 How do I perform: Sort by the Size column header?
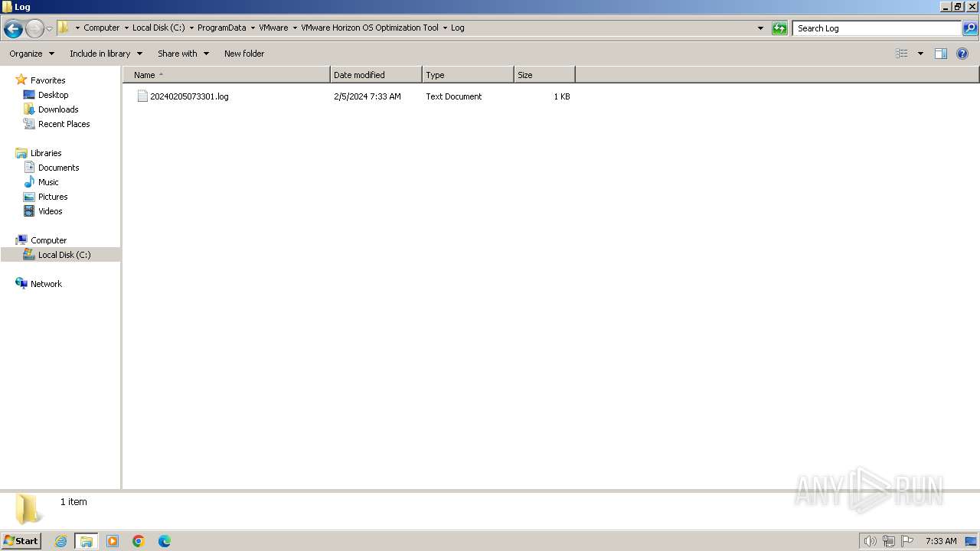[544, 75]
